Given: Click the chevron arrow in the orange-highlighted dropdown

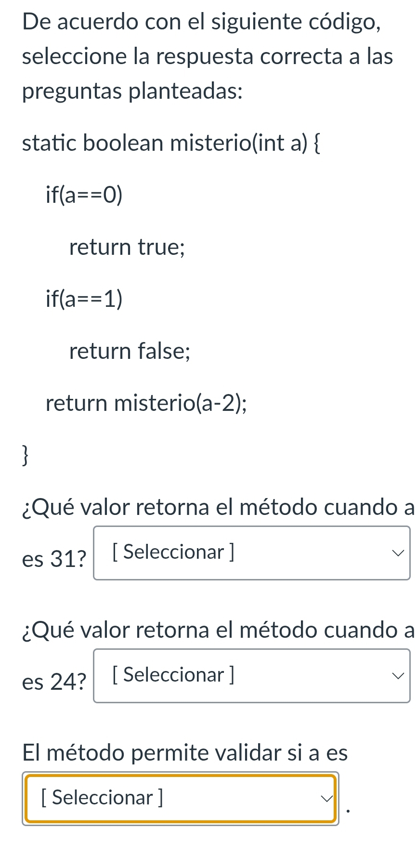Looking at the screenshot, I should (326, 798).
